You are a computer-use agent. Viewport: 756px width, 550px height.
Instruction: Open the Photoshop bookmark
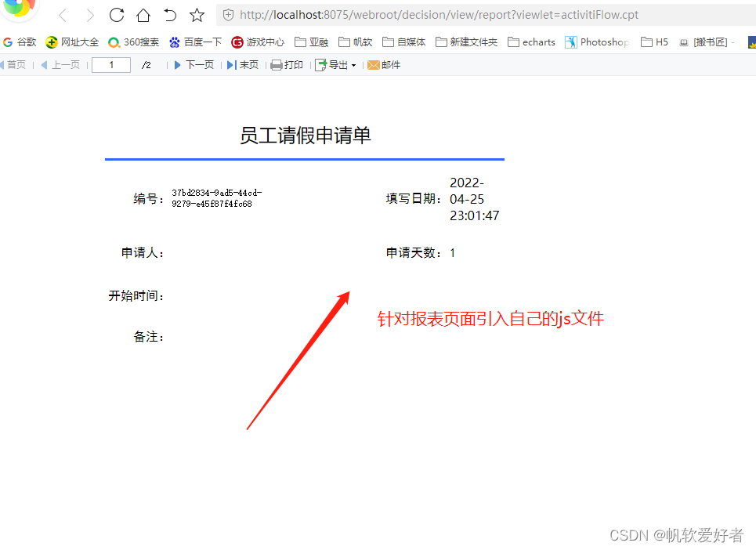point(597,42)
